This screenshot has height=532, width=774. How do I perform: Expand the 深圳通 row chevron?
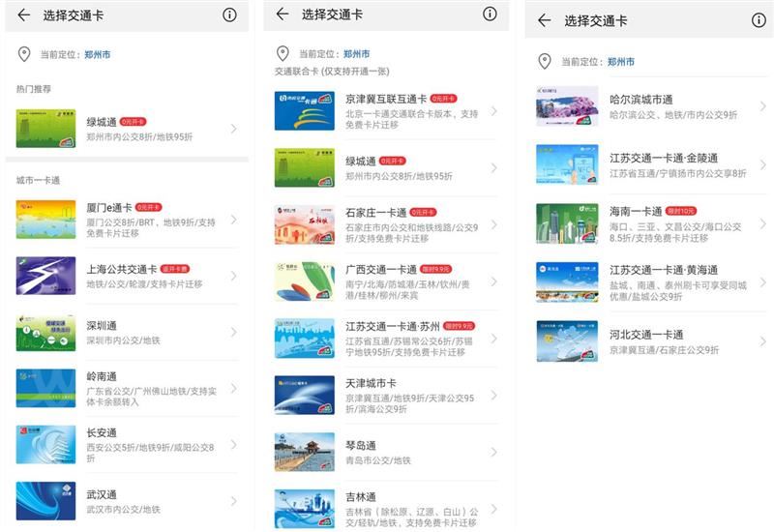233,332
